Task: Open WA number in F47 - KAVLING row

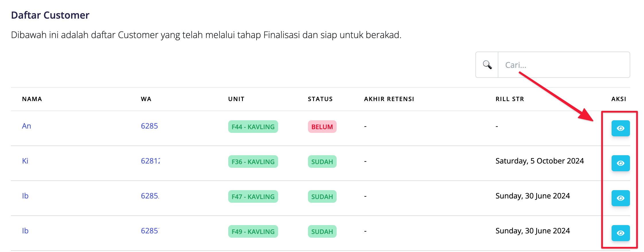Action: (150, 196)
